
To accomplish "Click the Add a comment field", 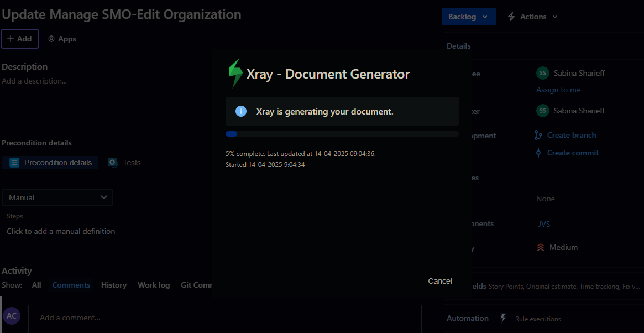I will coord(224,318).
